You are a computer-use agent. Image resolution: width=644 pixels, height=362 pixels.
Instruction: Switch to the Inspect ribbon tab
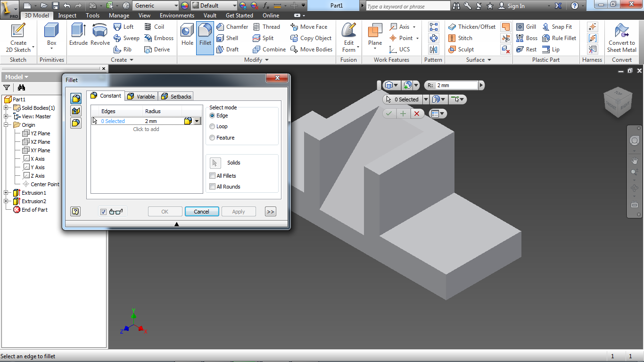[67, 16]
